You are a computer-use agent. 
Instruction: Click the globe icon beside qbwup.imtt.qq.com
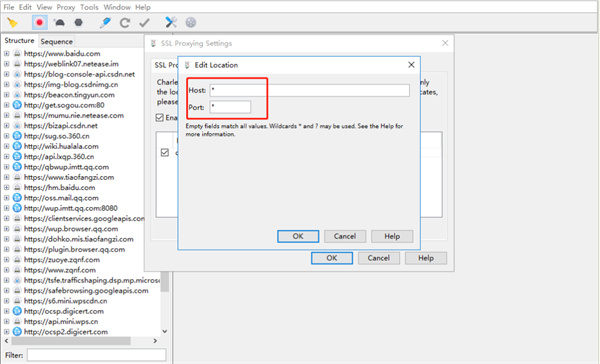point(17,167)
